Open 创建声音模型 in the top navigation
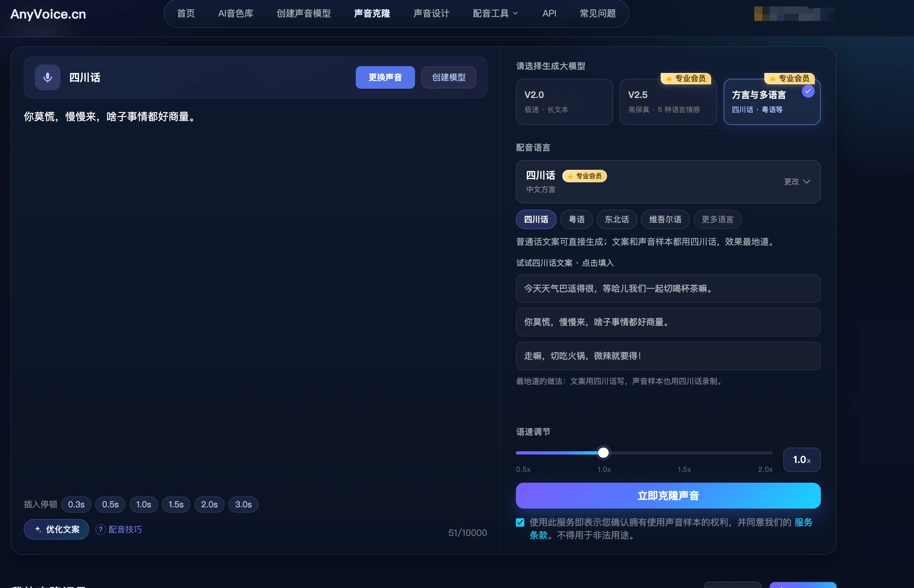 pyautogui.click(x=304, y=14)
